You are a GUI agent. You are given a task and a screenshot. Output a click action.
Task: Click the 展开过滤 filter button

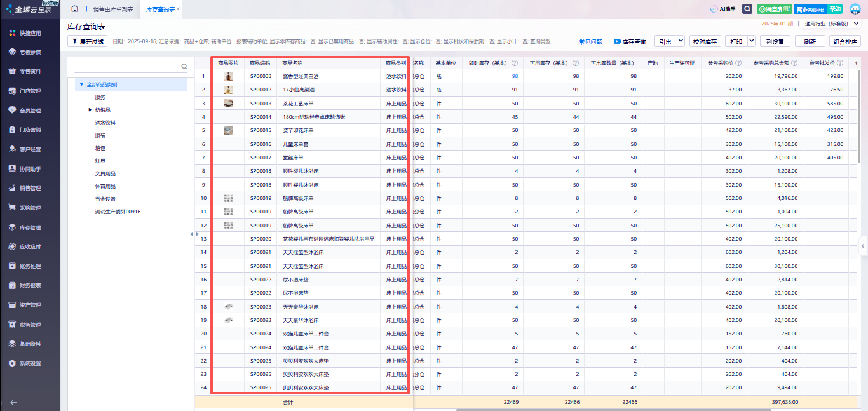pyautogui.click(x=88, y=41)
